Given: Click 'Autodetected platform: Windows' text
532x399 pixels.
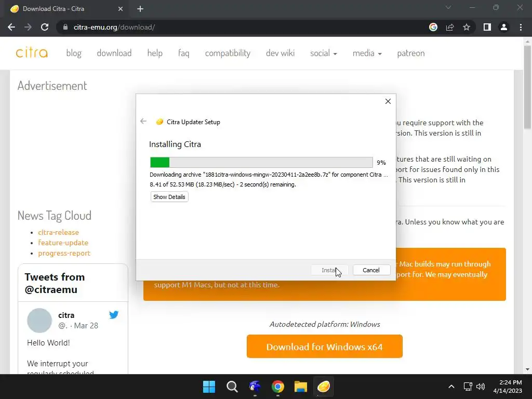Looking at the screenshot, I should 325,324.
